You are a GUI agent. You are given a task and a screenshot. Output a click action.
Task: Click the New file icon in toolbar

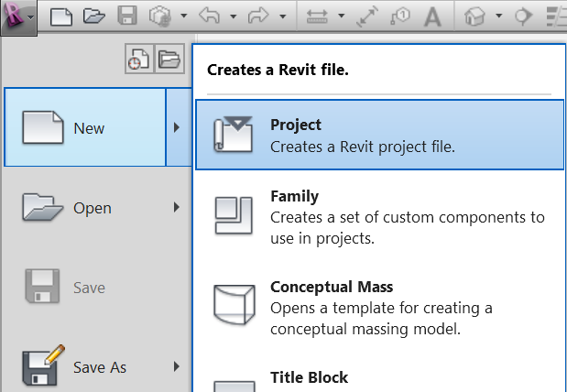[x=60, y=16]
